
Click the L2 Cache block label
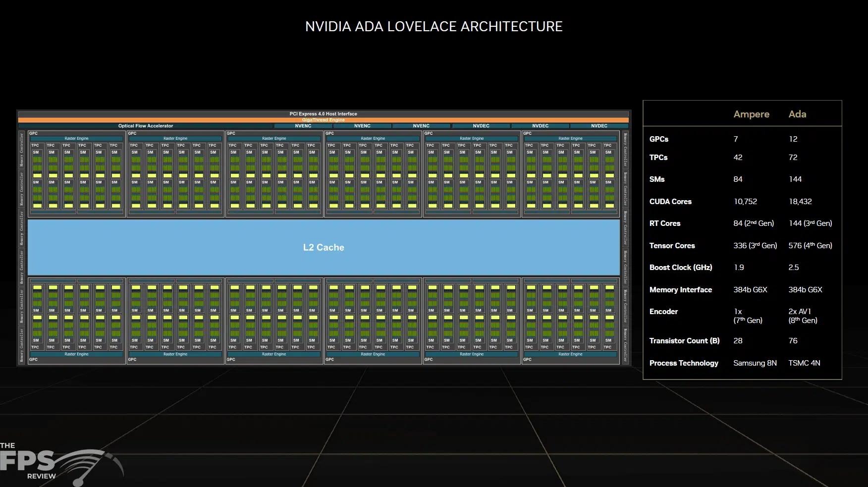324,247
